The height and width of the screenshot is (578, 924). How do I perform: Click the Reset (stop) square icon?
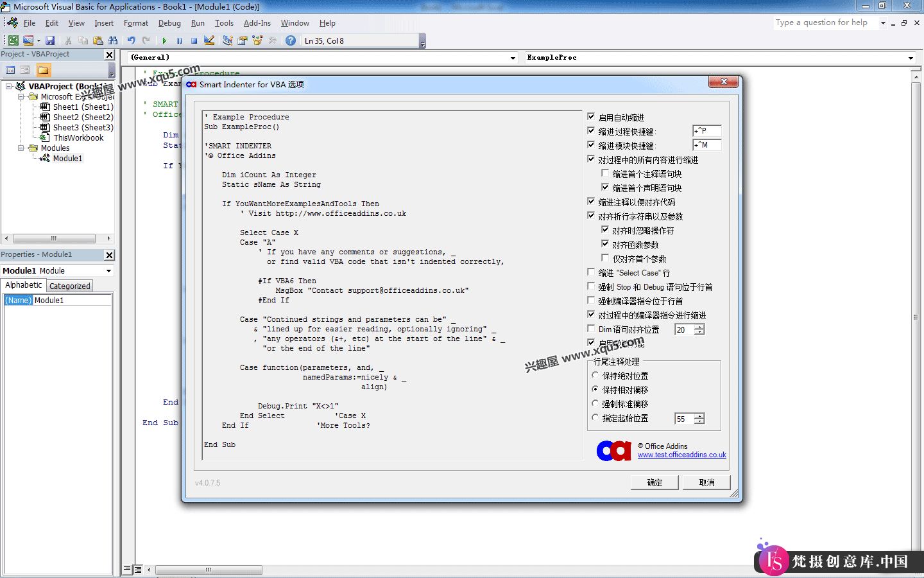tap(194, 40)
